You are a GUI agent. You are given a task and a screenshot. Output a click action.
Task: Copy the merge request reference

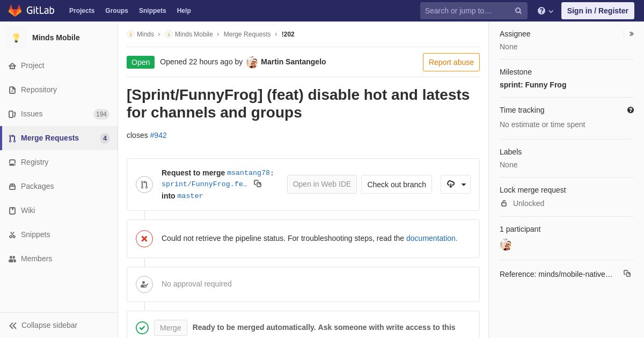coord(627,274)
